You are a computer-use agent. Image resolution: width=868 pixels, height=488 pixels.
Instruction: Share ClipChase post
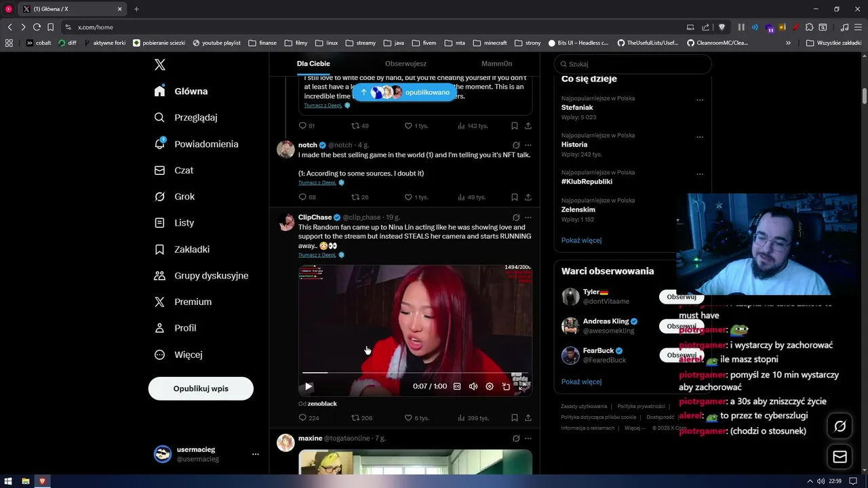coord(528,418)
